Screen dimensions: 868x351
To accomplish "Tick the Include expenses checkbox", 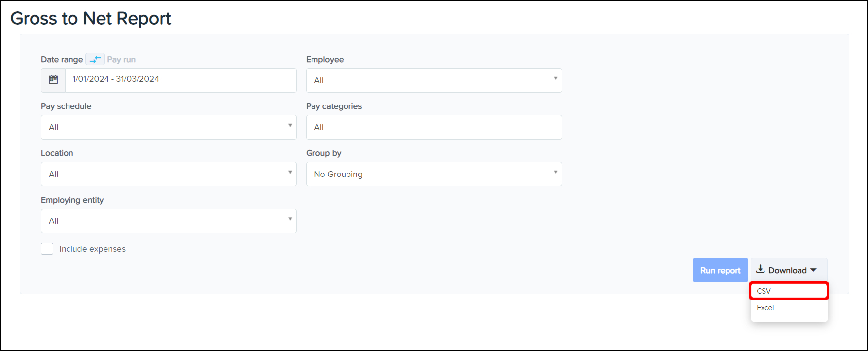I will pos(47,249).
